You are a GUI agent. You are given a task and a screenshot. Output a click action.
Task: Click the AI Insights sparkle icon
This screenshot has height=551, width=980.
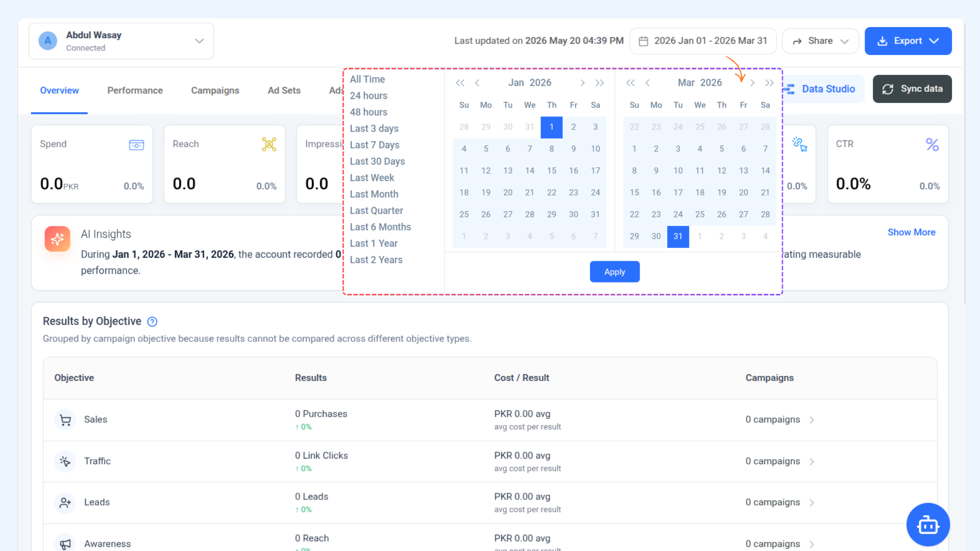58,239
